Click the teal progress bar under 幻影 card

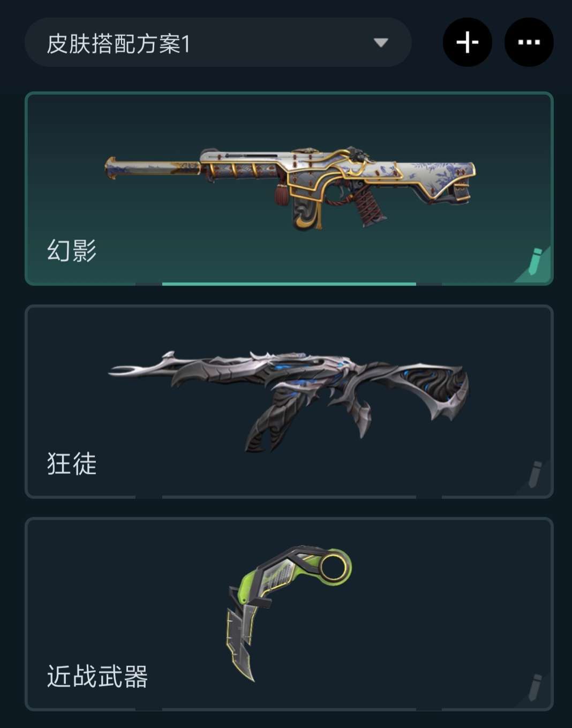[x=289, y=284]
